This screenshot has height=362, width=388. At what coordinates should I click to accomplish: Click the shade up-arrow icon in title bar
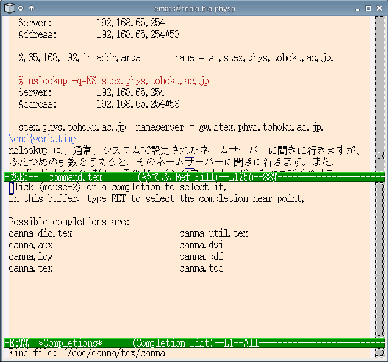pos(31,8)
